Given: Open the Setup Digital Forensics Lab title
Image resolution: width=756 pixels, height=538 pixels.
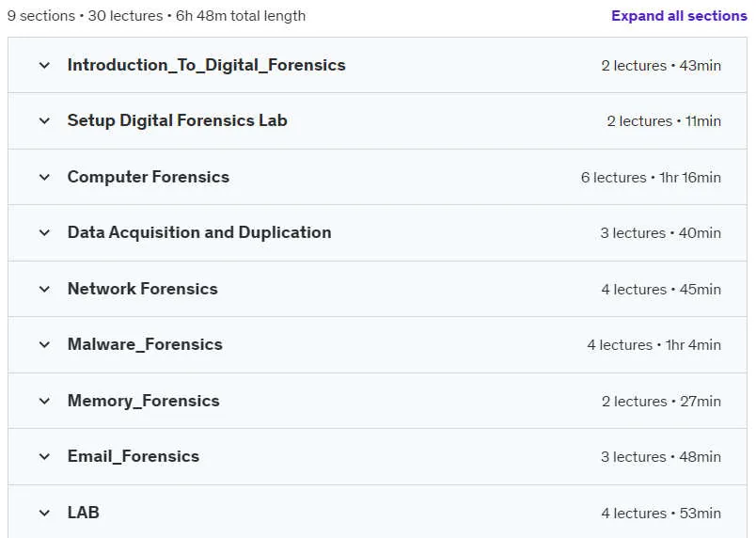Looking at the screenshot, I should point(177,120).
